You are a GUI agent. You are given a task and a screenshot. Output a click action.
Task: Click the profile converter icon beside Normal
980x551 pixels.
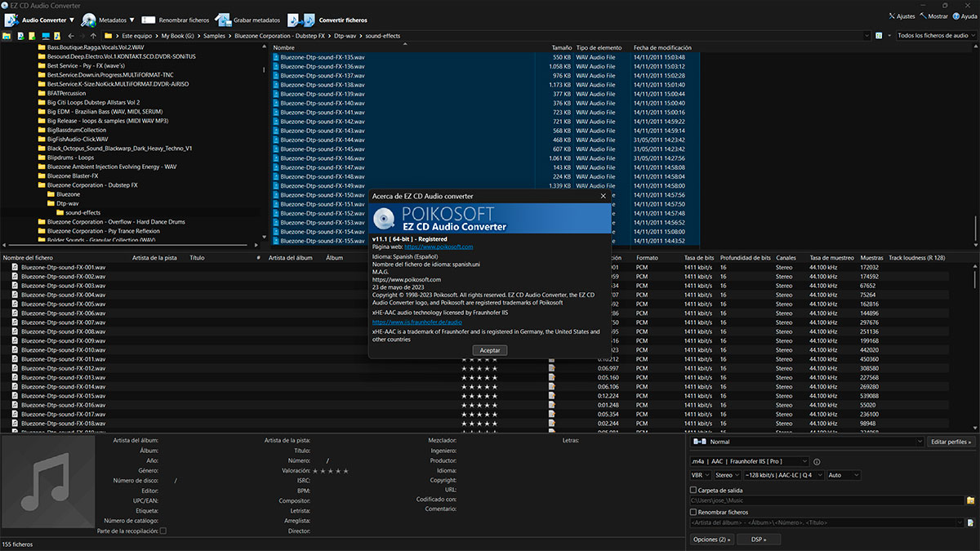click(x=700, y=442)
